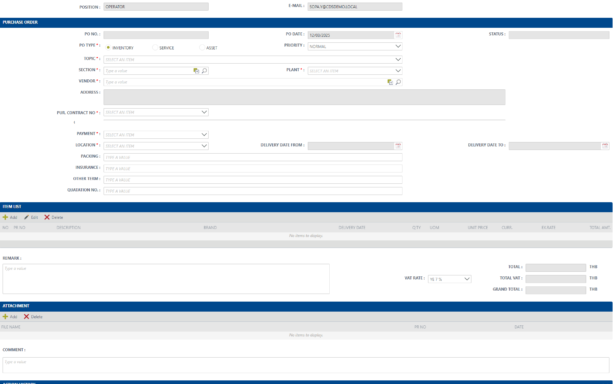Image resolution: width=615 pixels, height=384 pixels.
Task: Add a file in Attachment section
Action: [x=10, y=317]
